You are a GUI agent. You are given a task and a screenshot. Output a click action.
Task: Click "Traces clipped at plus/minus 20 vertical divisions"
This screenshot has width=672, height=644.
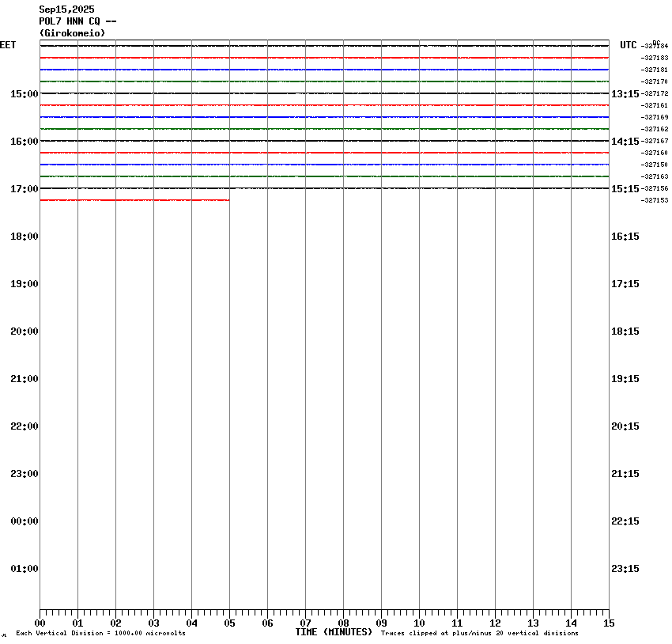480,633
